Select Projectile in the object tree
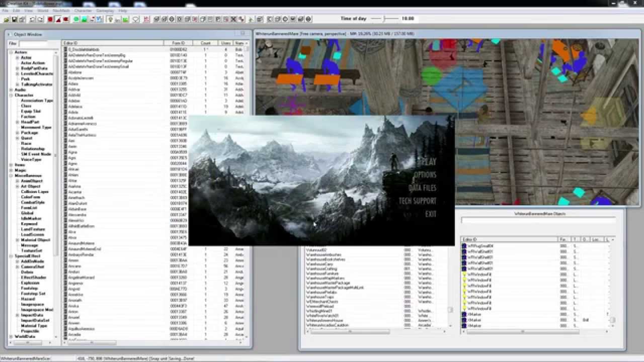Screen dimensions: 644x362 [x=30, y=331]
